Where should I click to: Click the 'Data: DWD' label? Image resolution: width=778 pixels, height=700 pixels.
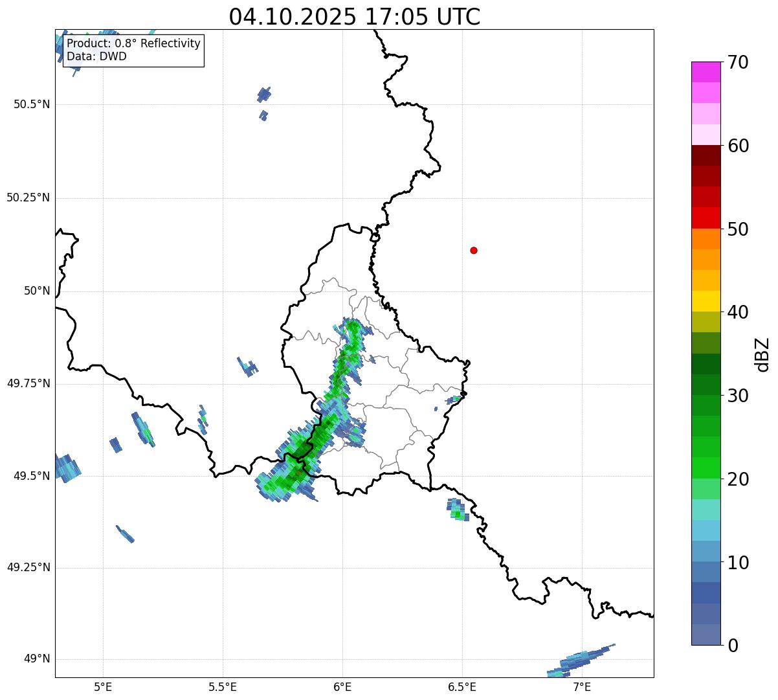tap(96, 56)
